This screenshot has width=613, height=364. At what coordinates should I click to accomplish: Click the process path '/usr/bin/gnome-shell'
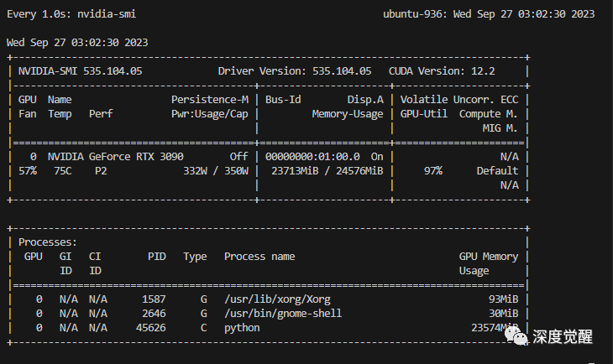(x=283, y=314)
